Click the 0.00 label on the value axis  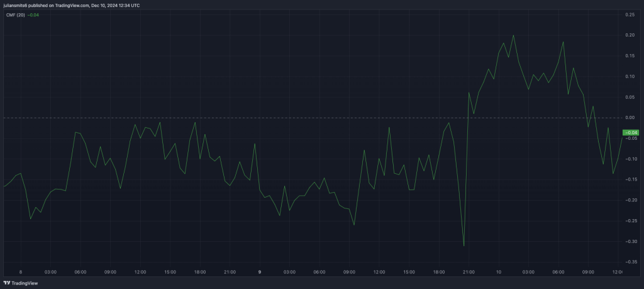pyautogui.click(x=630, y=118)
